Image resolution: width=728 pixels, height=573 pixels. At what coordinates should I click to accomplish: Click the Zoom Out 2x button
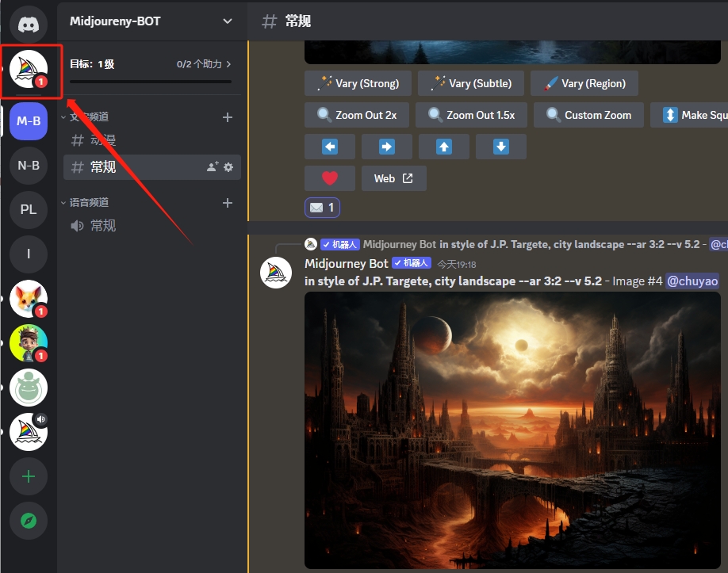click(357, 115)
